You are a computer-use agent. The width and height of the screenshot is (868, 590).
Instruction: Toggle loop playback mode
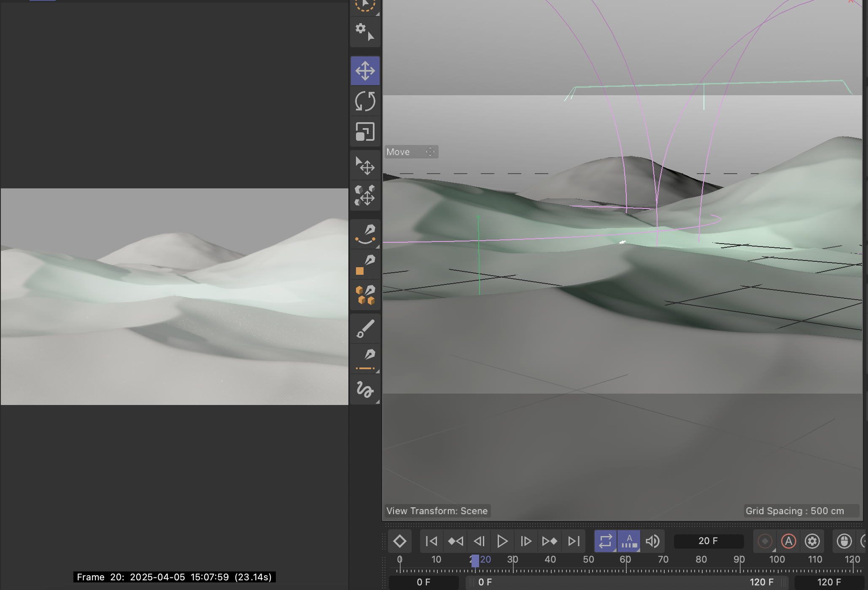tap(605, 541)
